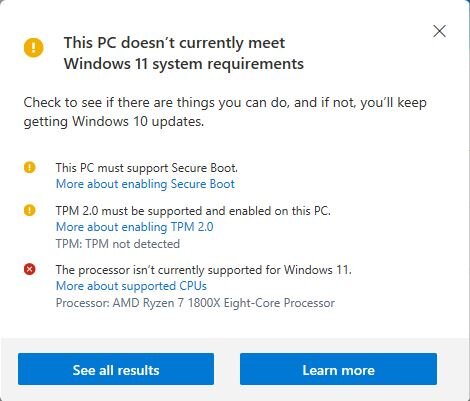The image size is (470, 401).
Task: Select the 'processor isn't currently supported' message
Action: [x=204, y=270]
